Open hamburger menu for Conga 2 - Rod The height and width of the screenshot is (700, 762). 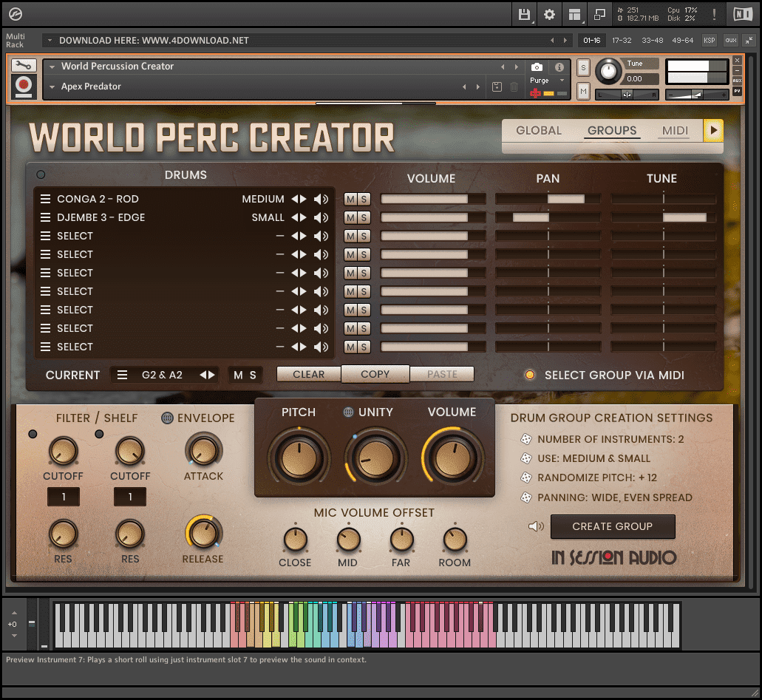45,199
